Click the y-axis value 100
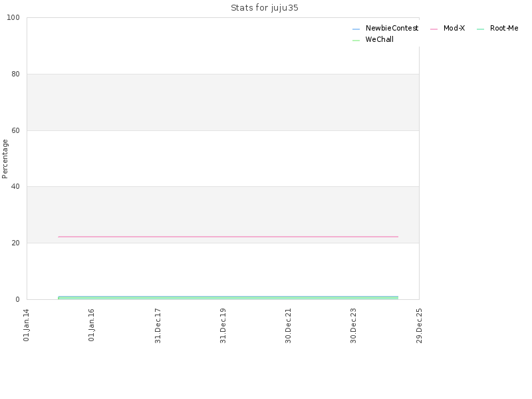The width and height of the screenshot is (532, 399). point(13,18)
